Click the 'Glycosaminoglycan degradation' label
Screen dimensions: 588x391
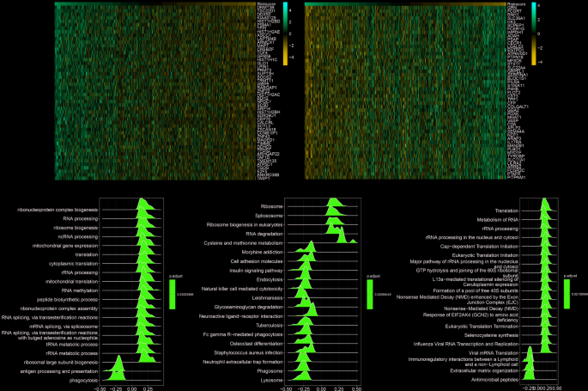[249, 307]
